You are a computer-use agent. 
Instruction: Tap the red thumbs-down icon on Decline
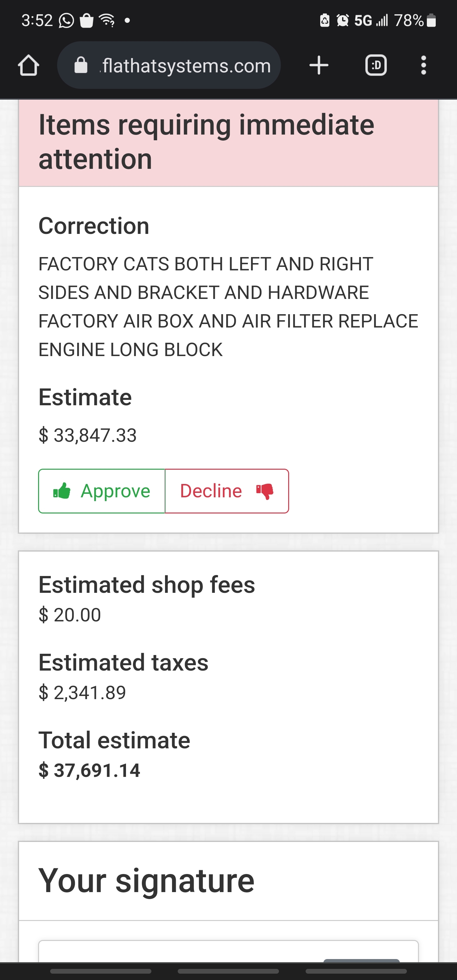265,491
